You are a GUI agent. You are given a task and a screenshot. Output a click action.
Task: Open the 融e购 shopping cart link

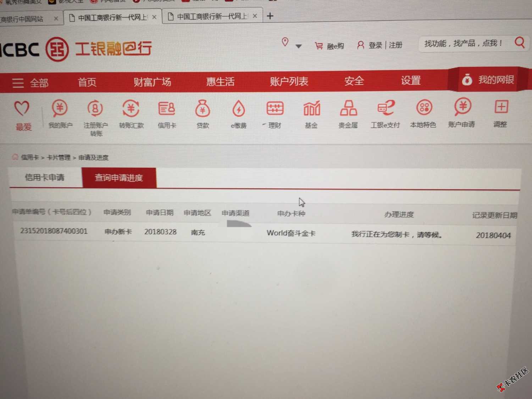click(329, 46)
